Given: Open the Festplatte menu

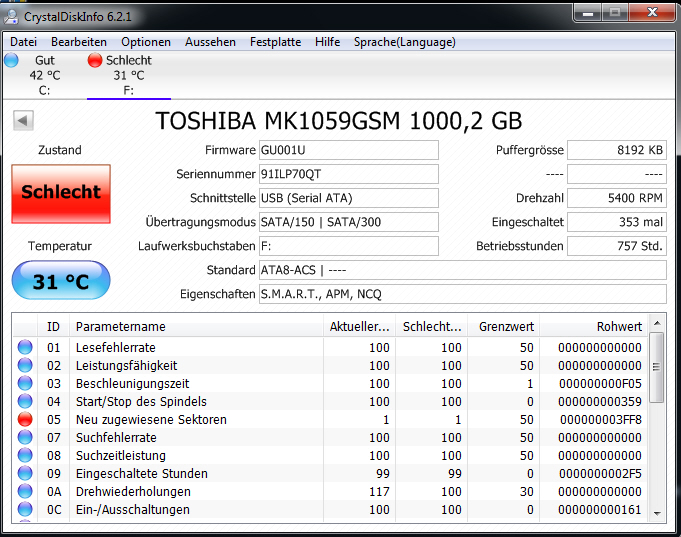Looking at the screenshot, I should (x=275, y=42).
